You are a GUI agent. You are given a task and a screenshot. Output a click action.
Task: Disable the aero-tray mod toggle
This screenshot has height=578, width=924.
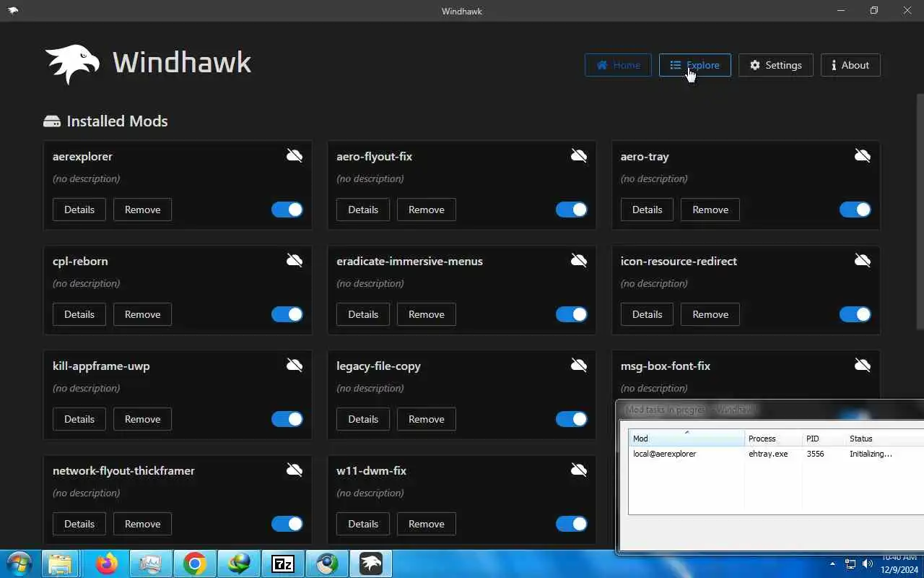[855, 210]
